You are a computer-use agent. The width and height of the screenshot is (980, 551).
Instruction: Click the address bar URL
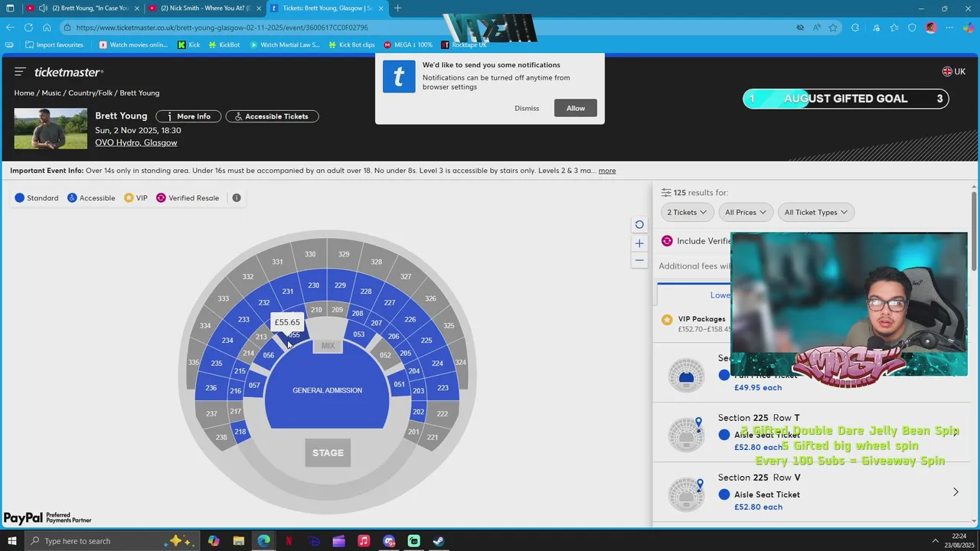coord(222,28)
